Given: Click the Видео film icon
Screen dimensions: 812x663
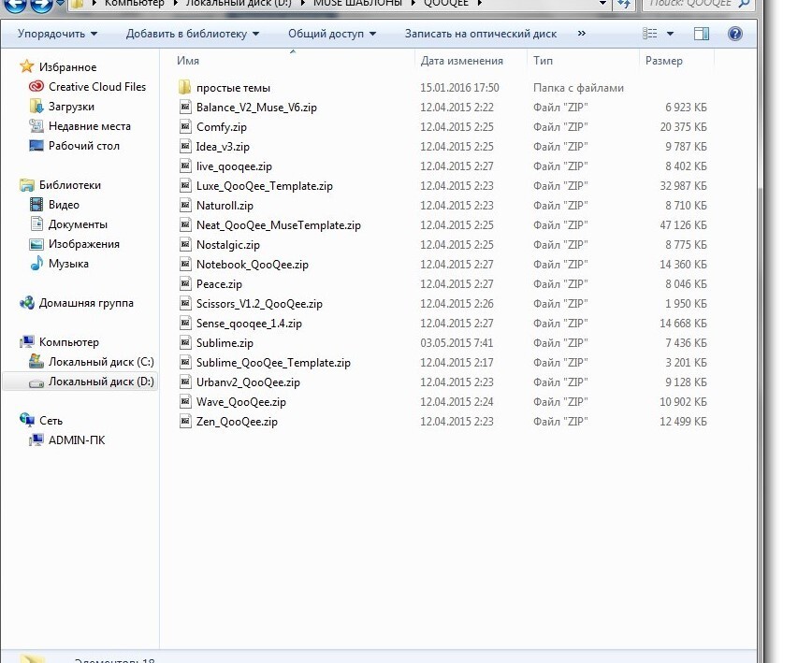Looking at the screenshot, I should coord(36,205).
